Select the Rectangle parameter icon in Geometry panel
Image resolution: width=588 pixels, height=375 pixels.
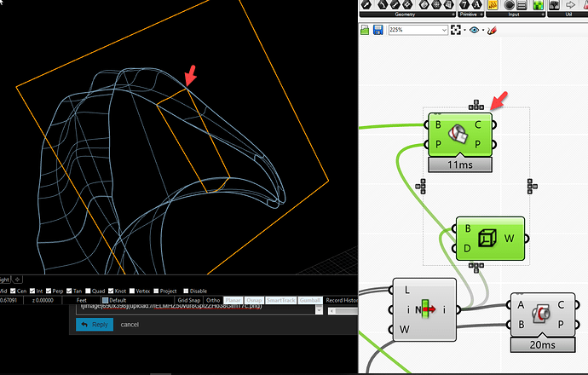pos(407,4)
